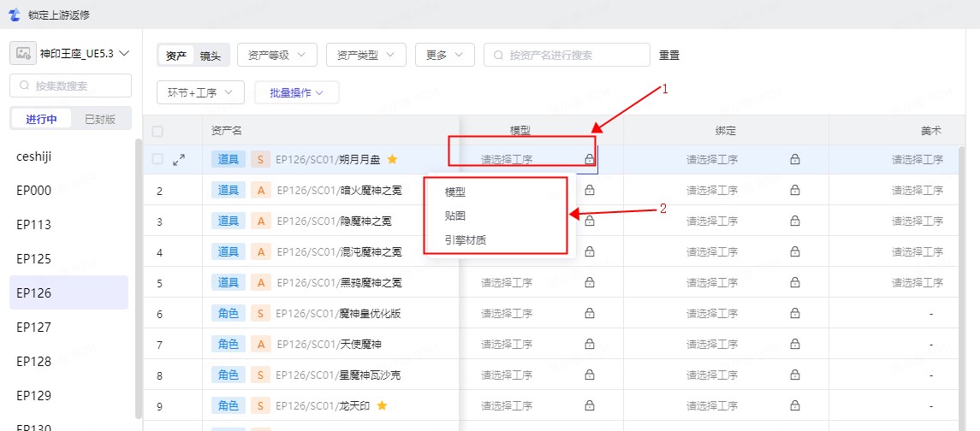
Task: Open the 资产等级 dropdown filter
Action: point(277,55)
